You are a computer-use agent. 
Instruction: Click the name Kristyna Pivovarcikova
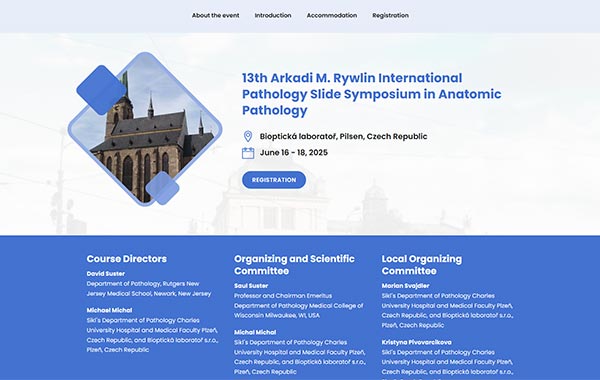(416, 342)
